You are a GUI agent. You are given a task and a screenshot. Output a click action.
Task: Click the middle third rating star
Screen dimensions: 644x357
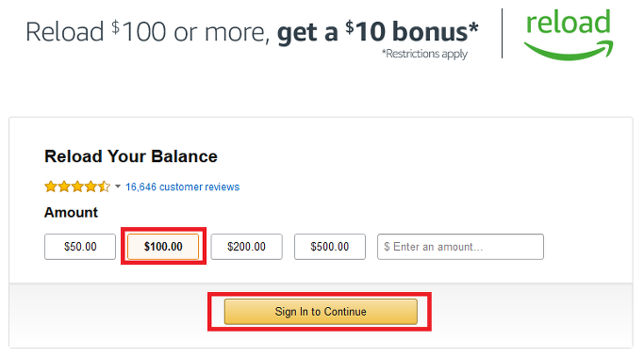click(77, 187)
